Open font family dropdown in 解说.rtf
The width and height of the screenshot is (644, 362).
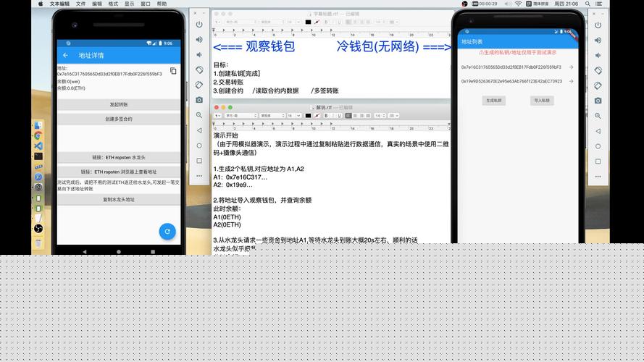pyautogui.click(x=239, y=115)
